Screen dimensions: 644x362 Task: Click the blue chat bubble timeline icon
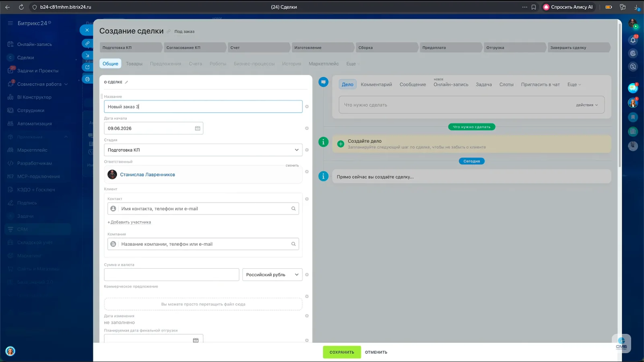pyautogui.click(x=323, y=82)
